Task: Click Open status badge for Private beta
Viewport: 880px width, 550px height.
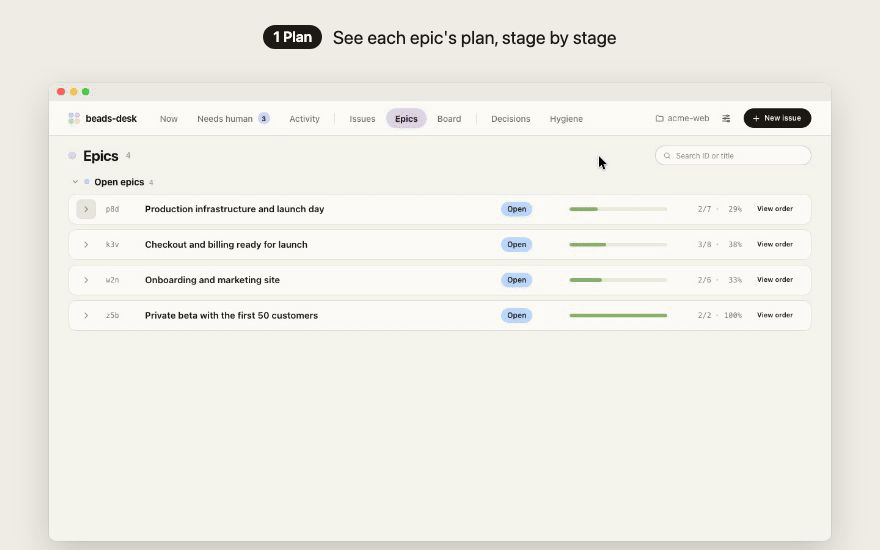Action: (516, 315)
